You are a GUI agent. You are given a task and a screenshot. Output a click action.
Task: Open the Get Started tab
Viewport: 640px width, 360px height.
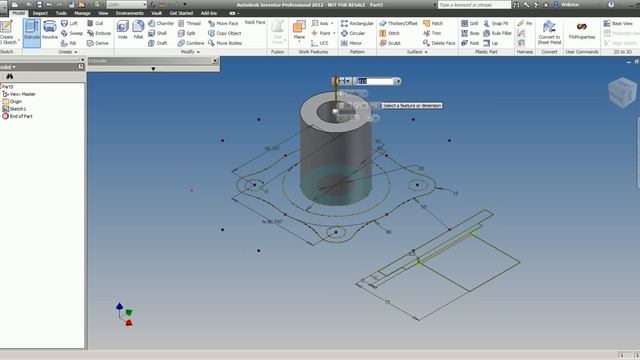pyautogui.click(x=181, y=13)
